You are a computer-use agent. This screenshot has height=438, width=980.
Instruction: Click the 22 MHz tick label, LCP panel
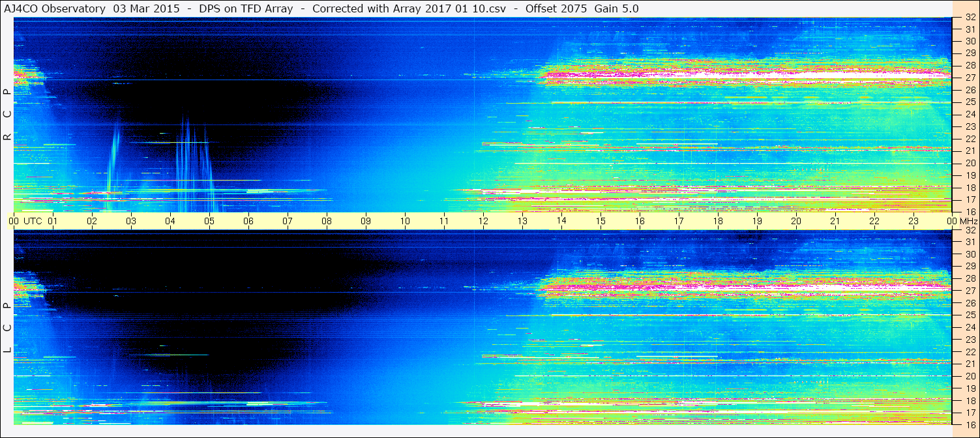tap(970, 352)
